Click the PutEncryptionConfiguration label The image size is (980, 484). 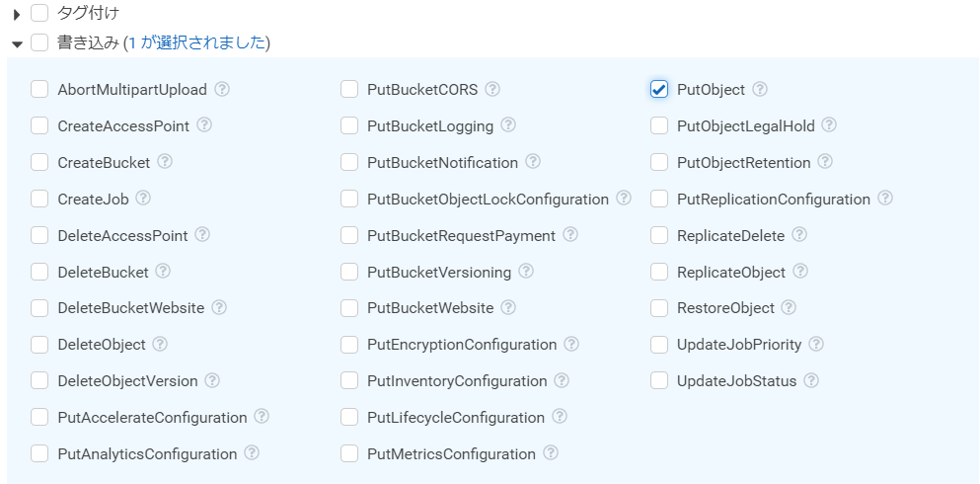[462, 345]
